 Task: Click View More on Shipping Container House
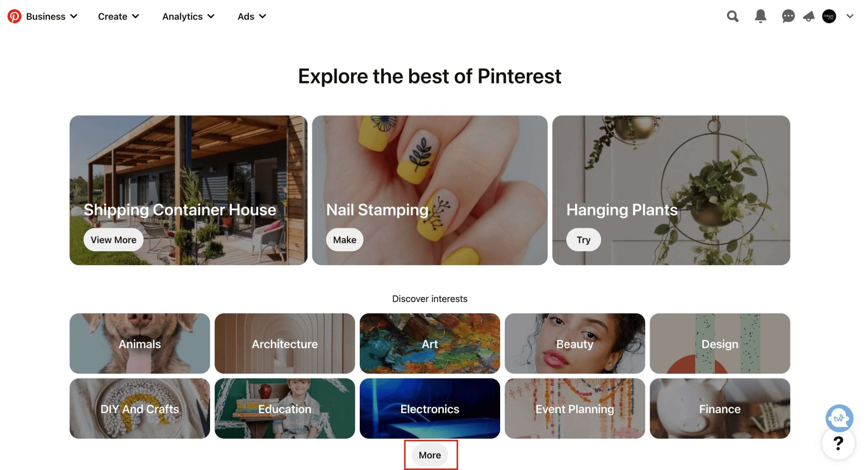(x=113, y=239)
